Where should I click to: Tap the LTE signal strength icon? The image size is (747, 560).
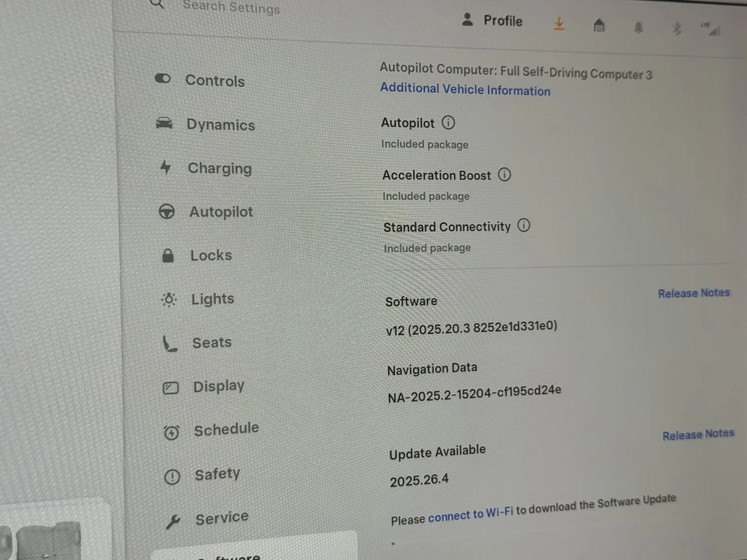pyautogui.click(x=712, y=29)
